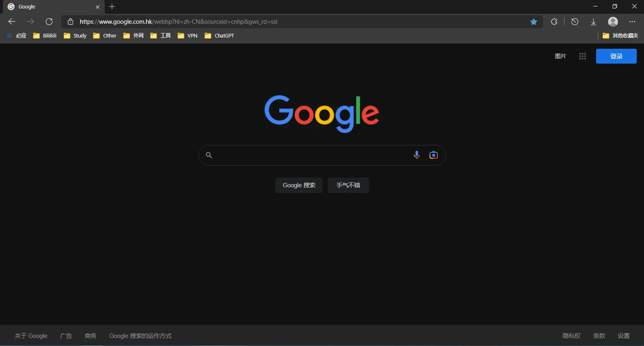The height and width of the screenshot is (346, 644).
Task: Open the 隐私权 footer link
Action: point(572,336)
